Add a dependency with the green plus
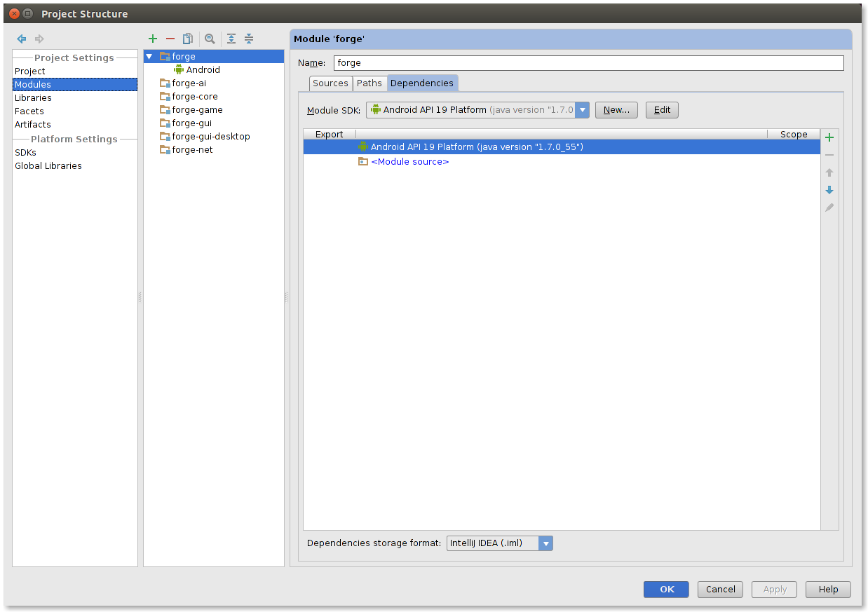This screenshot has height=612, width=868. pos(829,137)
